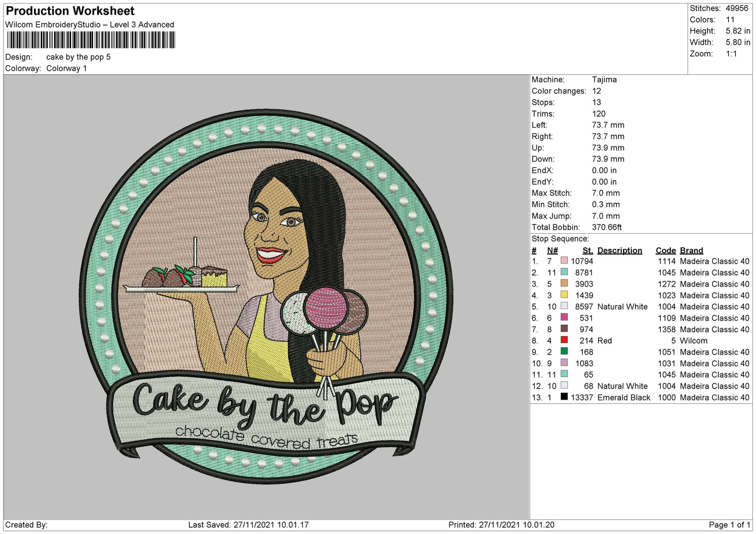Click the white swatch in stop 12
The image size is (756, 534).
point(564,385)
